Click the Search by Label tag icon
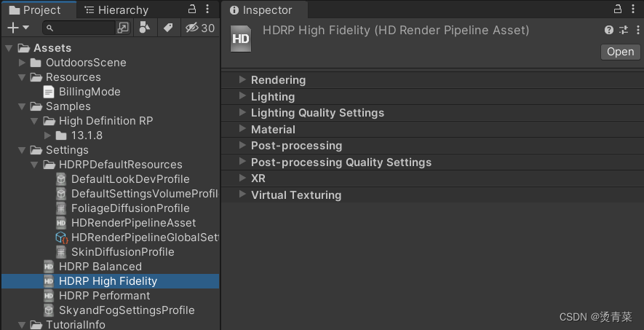The height and width of the screenshot is (330, 644). [x=168, y=28]
